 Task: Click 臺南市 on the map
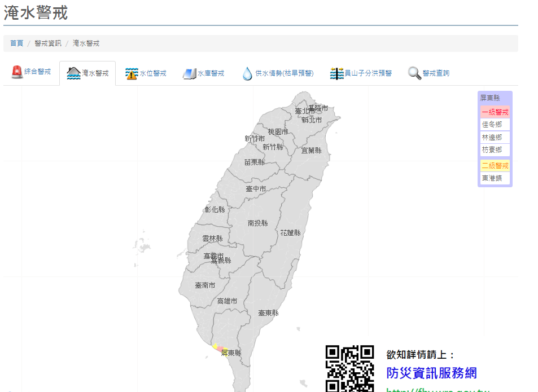(205, 285)
